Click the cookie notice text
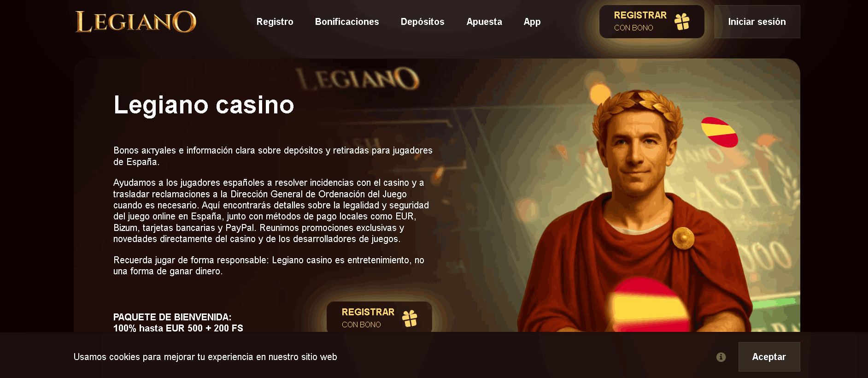The image size is (868, 378). click(x=205, y=357)
